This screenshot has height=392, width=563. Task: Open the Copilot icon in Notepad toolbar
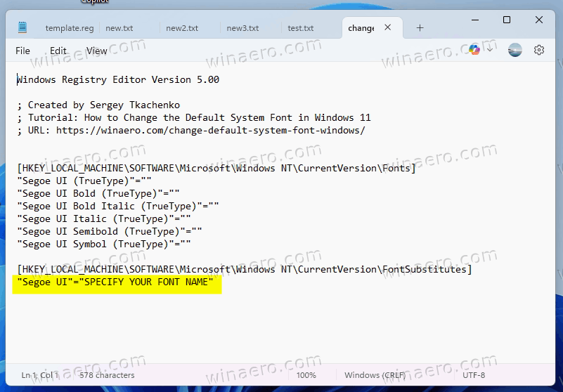[474, 50]
